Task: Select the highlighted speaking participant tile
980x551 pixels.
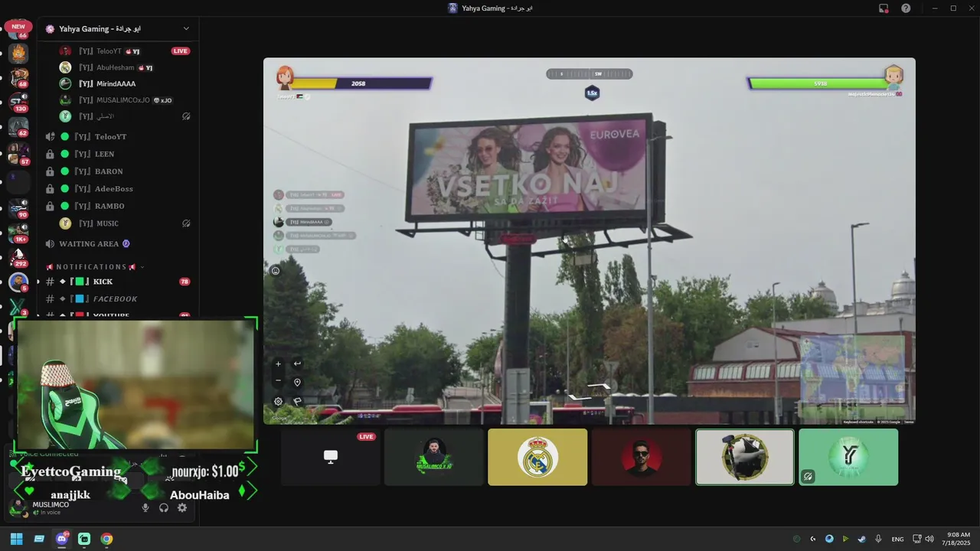Action: [x=745, y=457]
